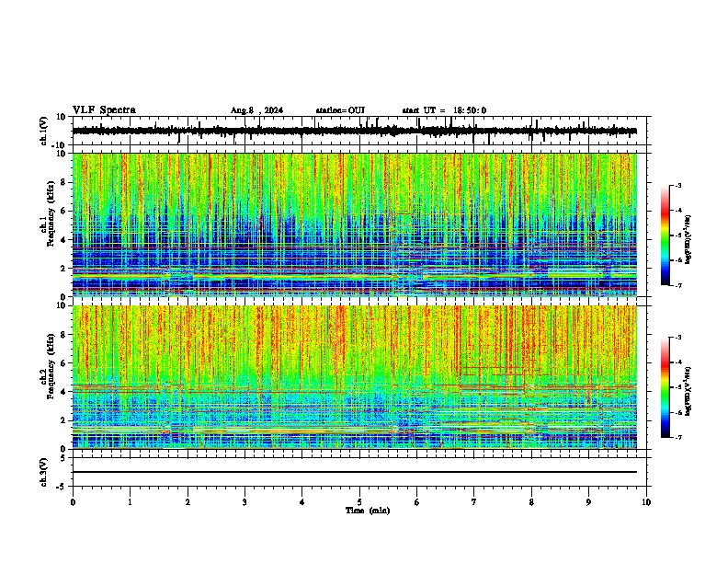Click the "6" kHz tick on ch.2 frequency axis

[64, 363]
